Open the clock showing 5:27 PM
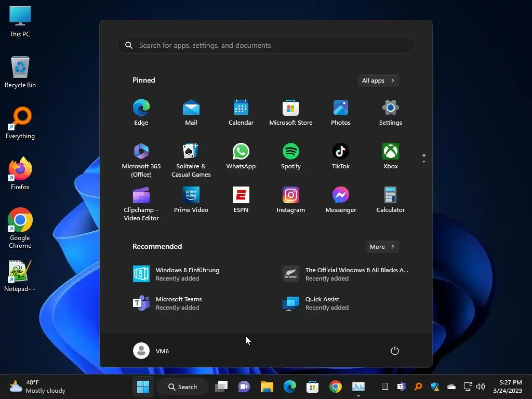 pyautogui.click(x=508, y=387)
